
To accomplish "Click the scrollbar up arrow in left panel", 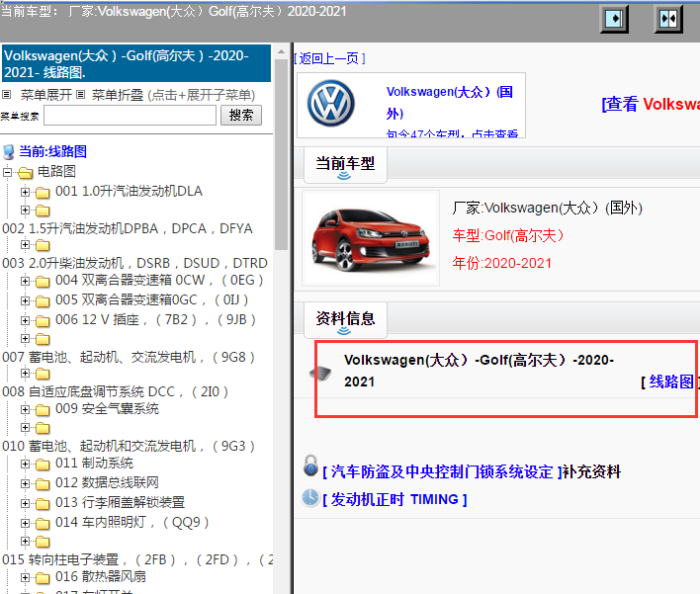I will [x=281, y=51].
